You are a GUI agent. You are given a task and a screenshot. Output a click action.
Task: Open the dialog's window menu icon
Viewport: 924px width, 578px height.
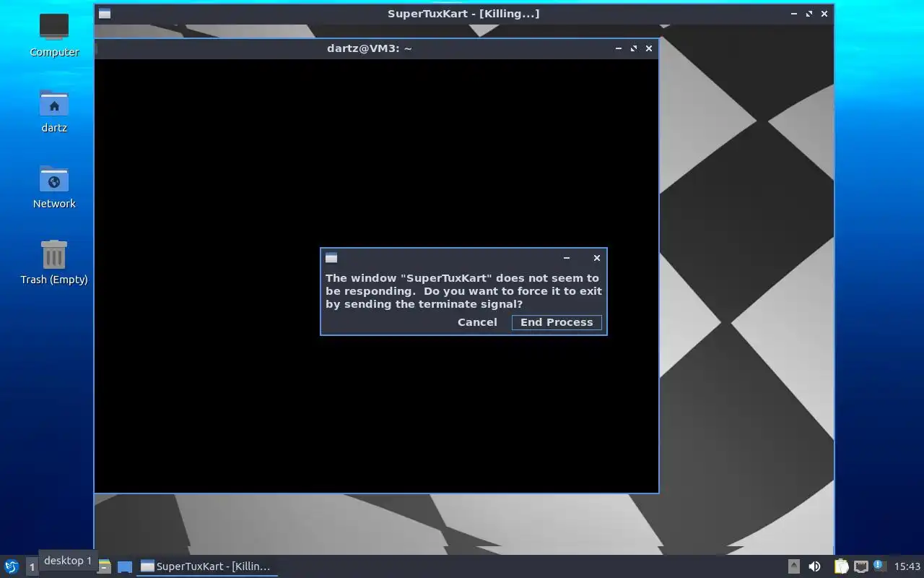[x=331, y=258]
